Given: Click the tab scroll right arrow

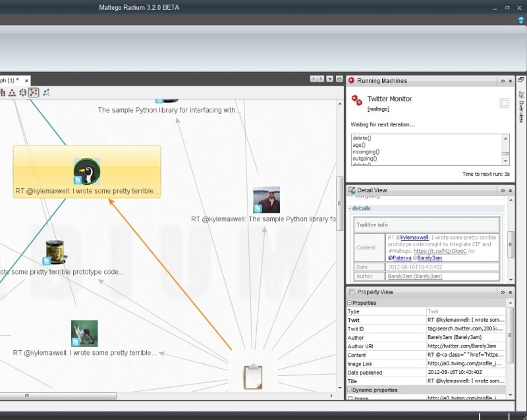Looking at the screenshot, I should click(x=321, y=79).
